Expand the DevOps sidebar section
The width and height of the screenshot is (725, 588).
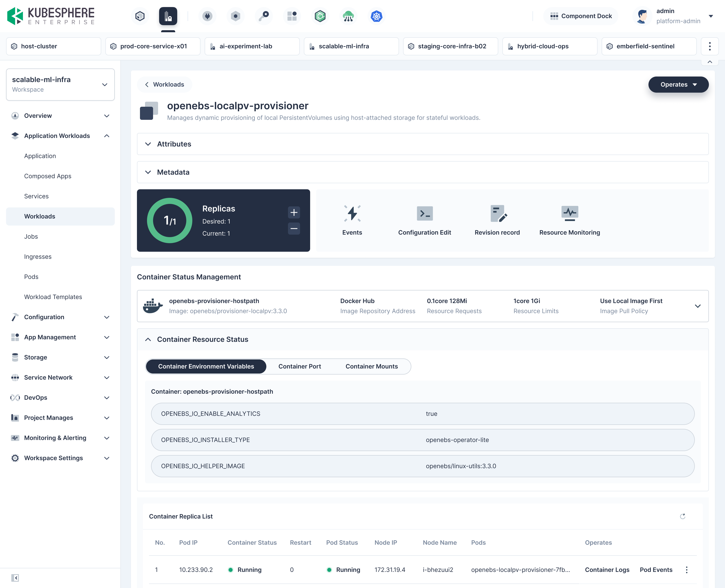pos(60,398)
